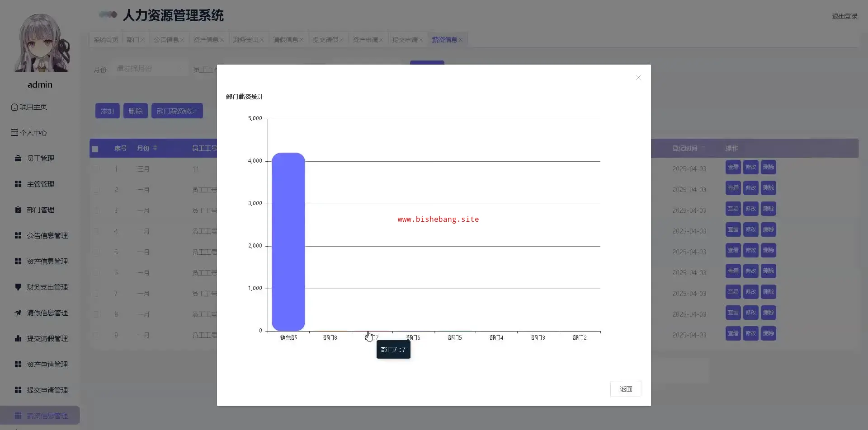Close the 公告信息 tab with its X
Viewport: 868px width, 430px height.
point(182,40)
